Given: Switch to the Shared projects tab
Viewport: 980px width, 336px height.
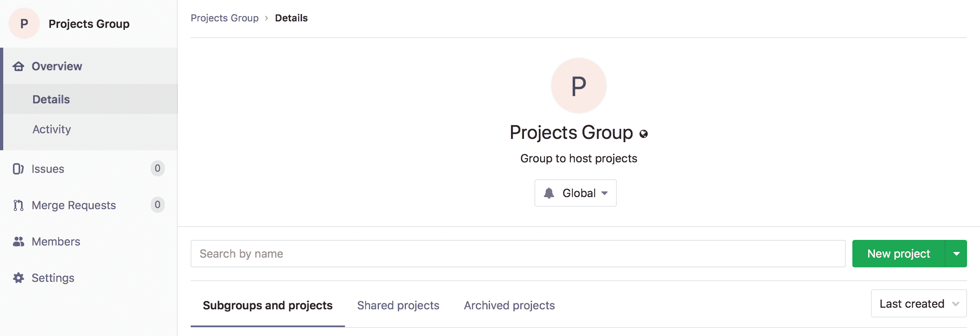Looking at the screenshot, I should click(x=398, y=305).
